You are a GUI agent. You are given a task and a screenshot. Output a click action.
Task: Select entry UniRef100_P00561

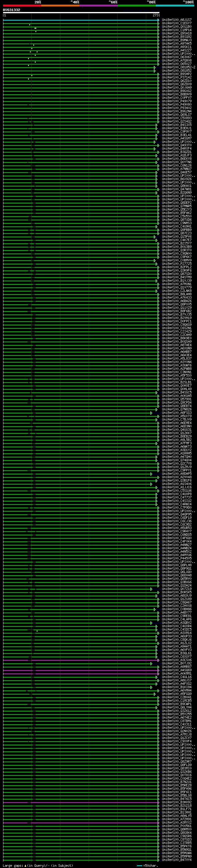pos(177,826)
